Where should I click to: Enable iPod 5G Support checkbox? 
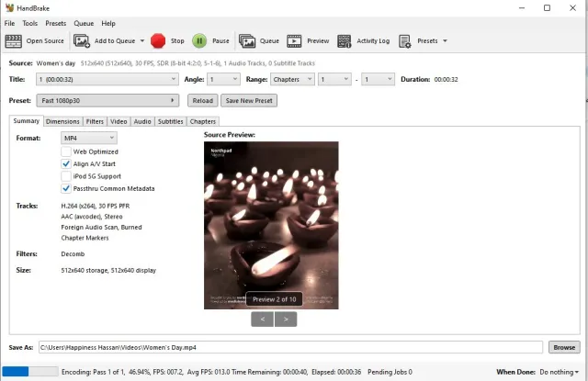coord(66,176)
